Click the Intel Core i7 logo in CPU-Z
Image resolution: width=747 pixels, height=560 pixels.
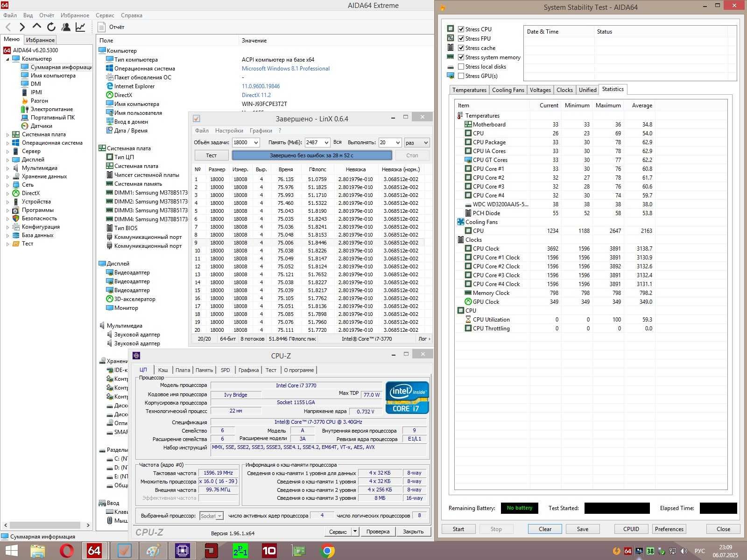click(407, 398)
